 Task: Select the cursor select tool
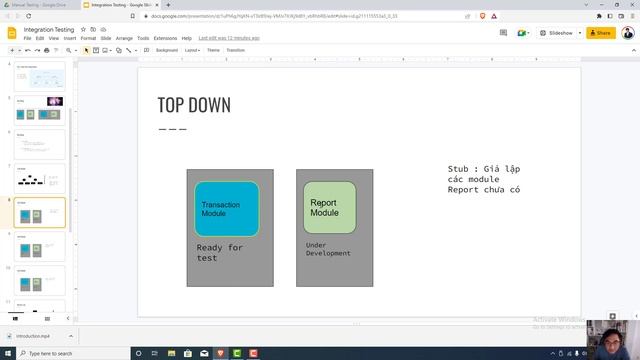pos(86,50)
